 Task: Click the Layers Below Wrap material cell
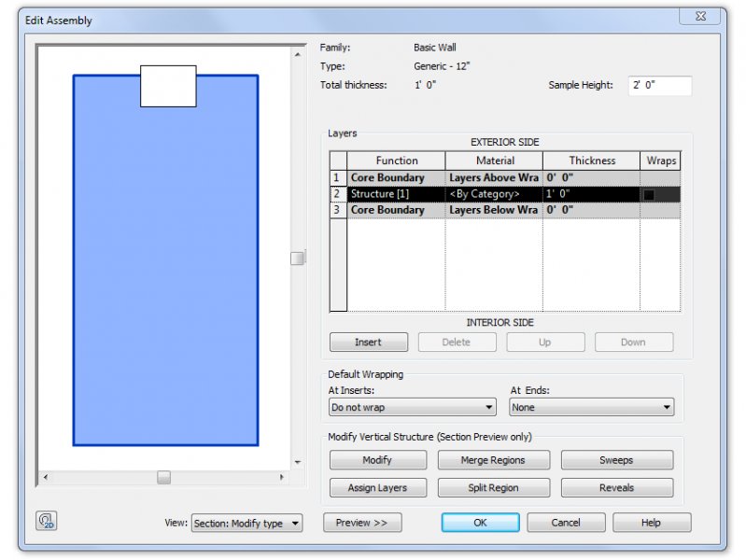pos(494,210)
